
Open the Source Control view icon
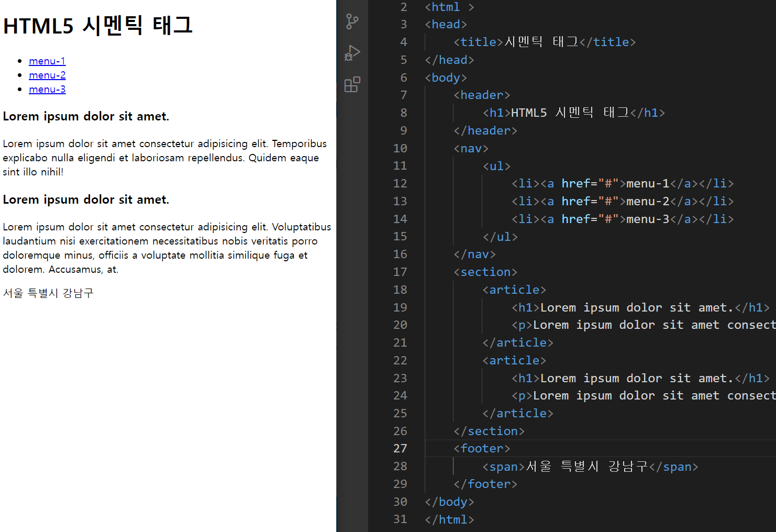[352, 21]
